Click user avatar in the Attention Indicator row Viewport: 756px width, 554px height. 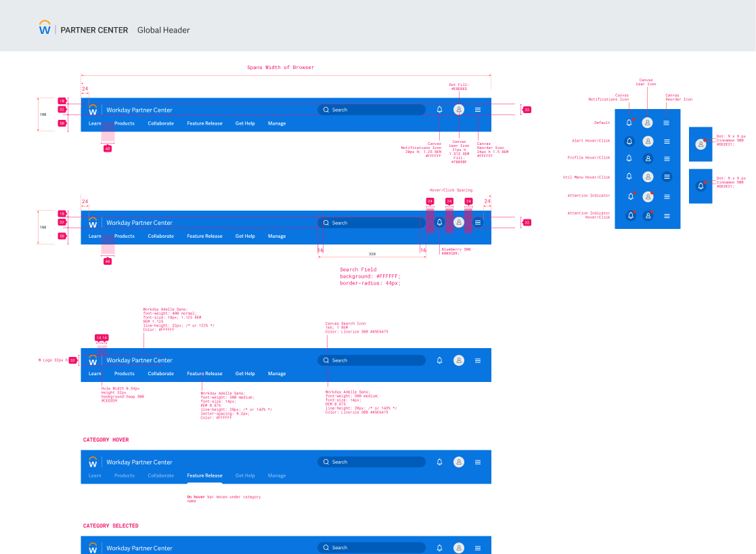point(648,196)
